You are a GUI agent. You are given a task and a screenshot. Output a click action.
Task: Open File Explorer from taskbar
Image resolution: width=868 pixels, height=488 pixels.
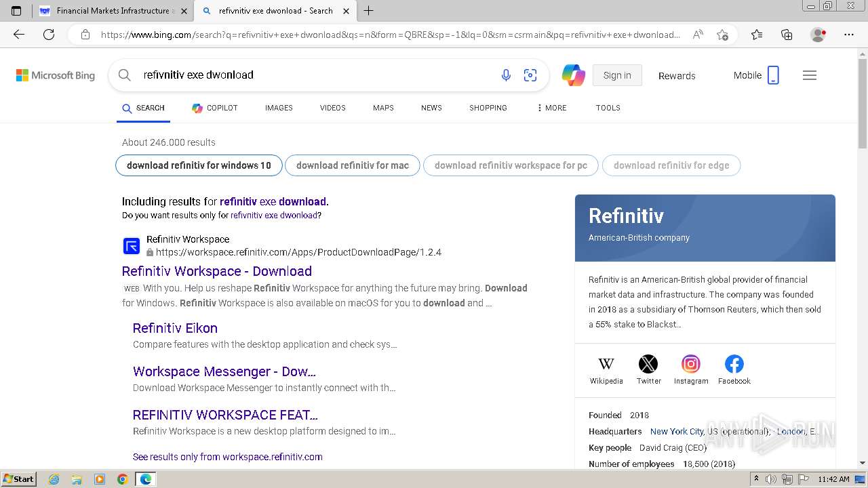point(77,479)
